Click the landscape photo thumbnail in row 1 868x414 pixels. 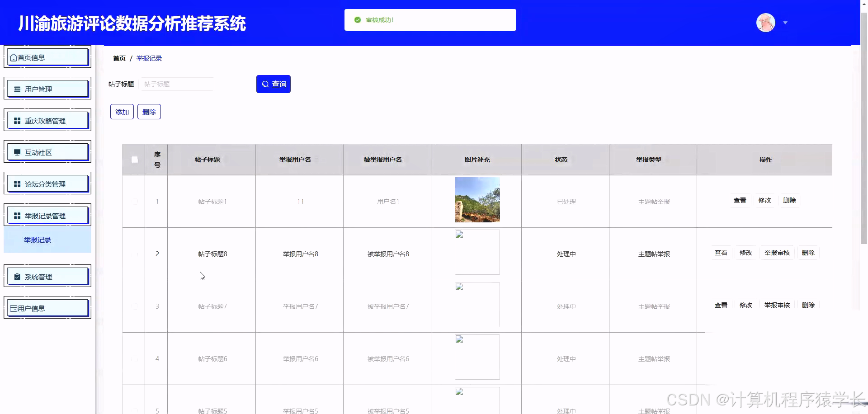[x=477, y=199]
